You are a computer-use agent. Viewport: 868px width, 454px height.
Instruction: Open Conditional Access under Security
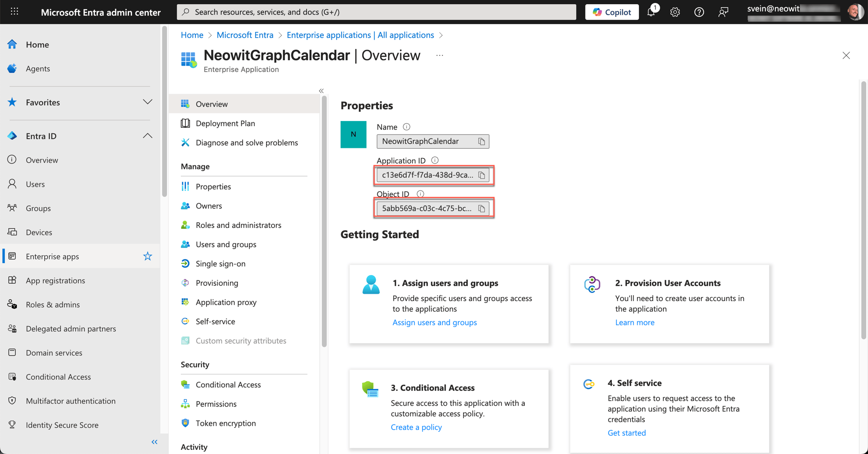(x=228, y=384)
